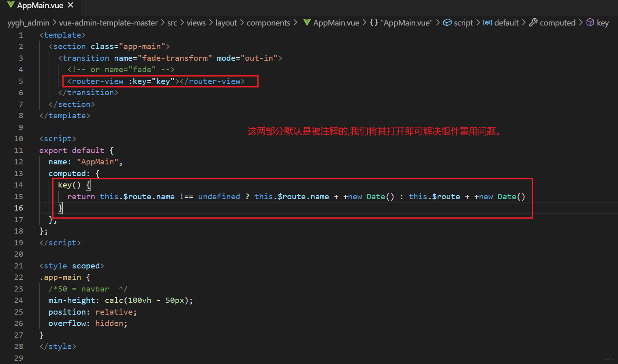Open key breadcrumb item
Viewport: 618px width, 364px height.
(x=603, y=23)
